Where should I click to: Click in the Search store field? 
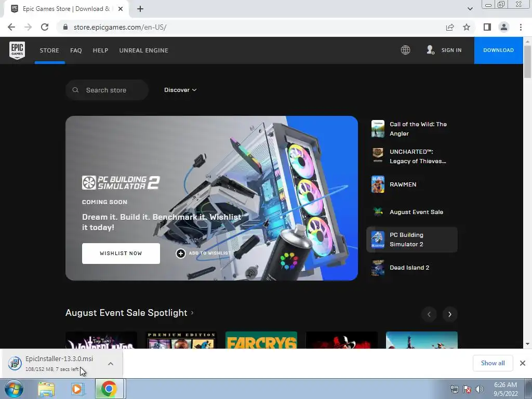107,90
